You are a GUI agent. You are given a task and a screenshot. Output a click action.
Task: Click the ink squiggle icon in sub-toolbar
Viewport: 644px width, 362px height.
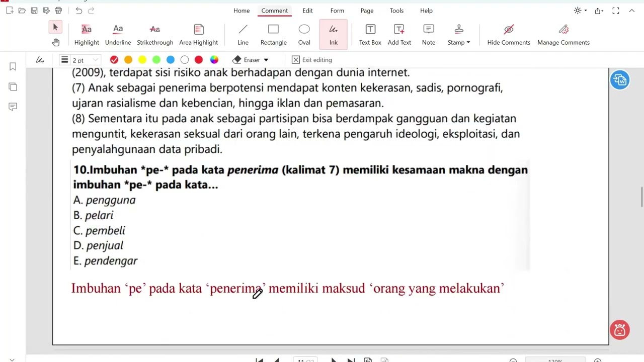tap(40, 60)
